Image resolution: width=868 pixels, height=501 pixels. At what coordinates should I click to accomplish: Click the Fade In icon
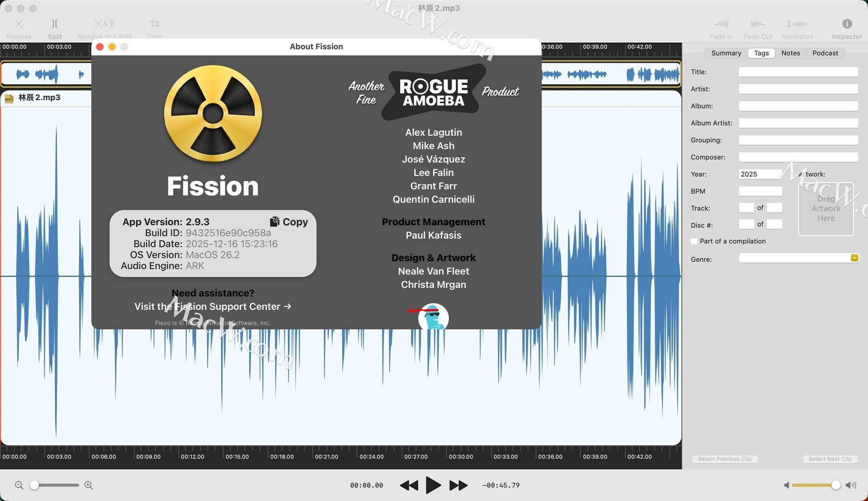pos(721,24)
